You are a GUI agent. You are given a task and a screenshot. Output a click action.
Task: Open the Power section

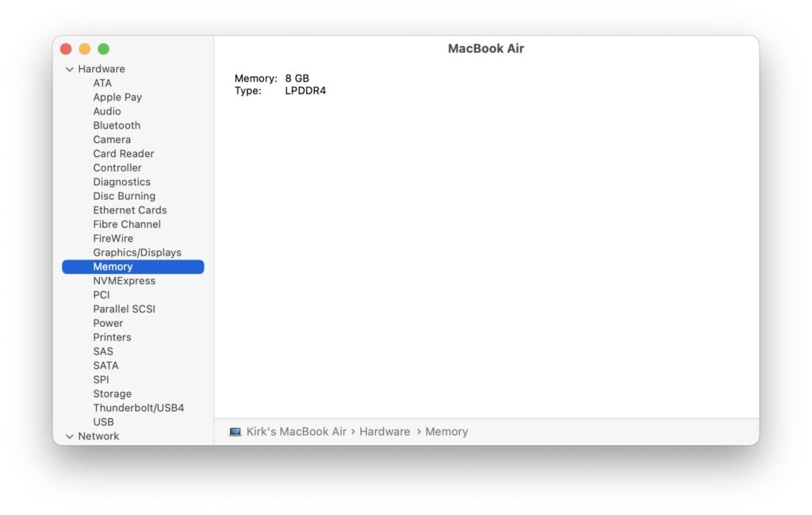108,323
